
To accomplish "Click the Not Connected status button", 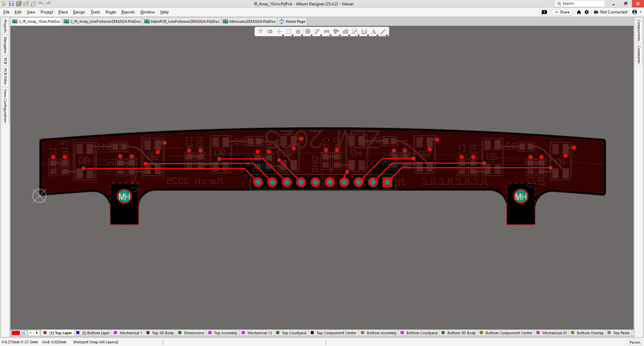I will click(610, 12).
